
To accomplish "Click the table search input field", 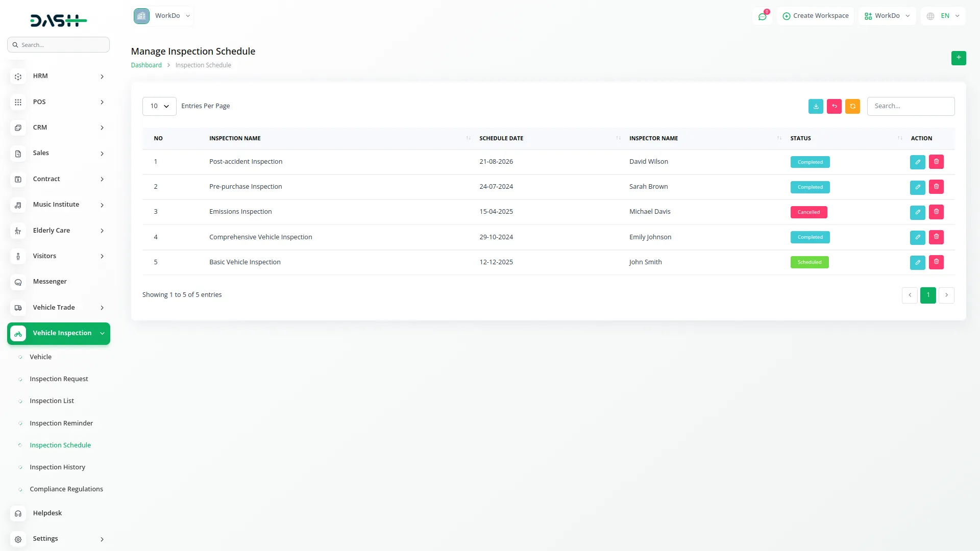I will [910, 106].
